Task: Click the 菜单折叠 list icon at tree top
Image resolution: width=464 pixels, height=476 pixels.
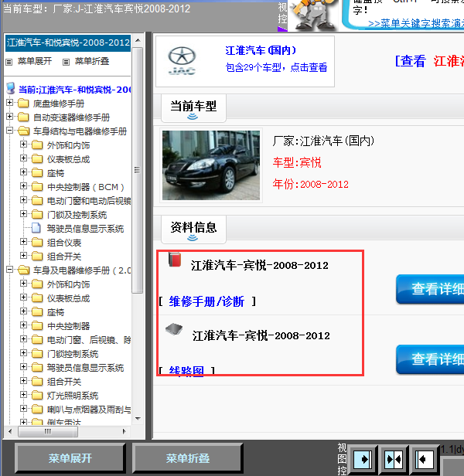Action: click(x=66, y=63)
